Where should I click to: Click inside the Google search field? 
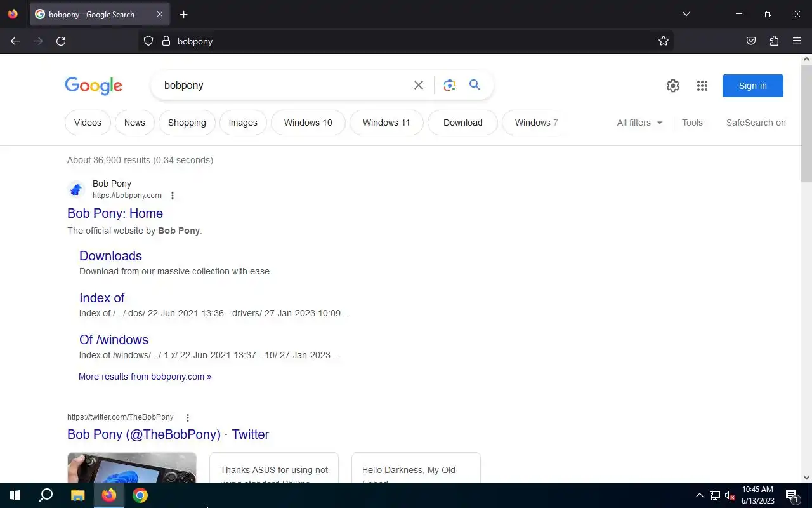point(285,85)
